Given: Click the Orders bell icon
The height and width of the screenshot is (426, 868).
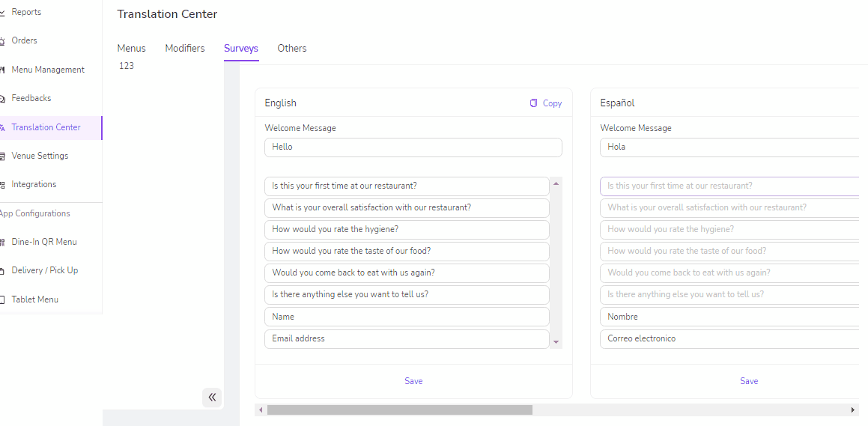Looking at the screenshot, I should [x=2, y=41].
